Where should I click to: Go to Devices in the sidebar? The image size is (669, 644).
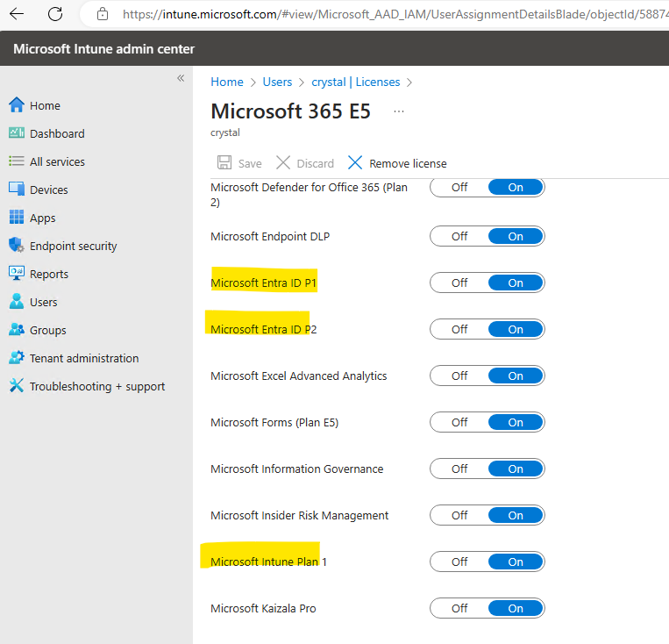click(x=48, y=190)
